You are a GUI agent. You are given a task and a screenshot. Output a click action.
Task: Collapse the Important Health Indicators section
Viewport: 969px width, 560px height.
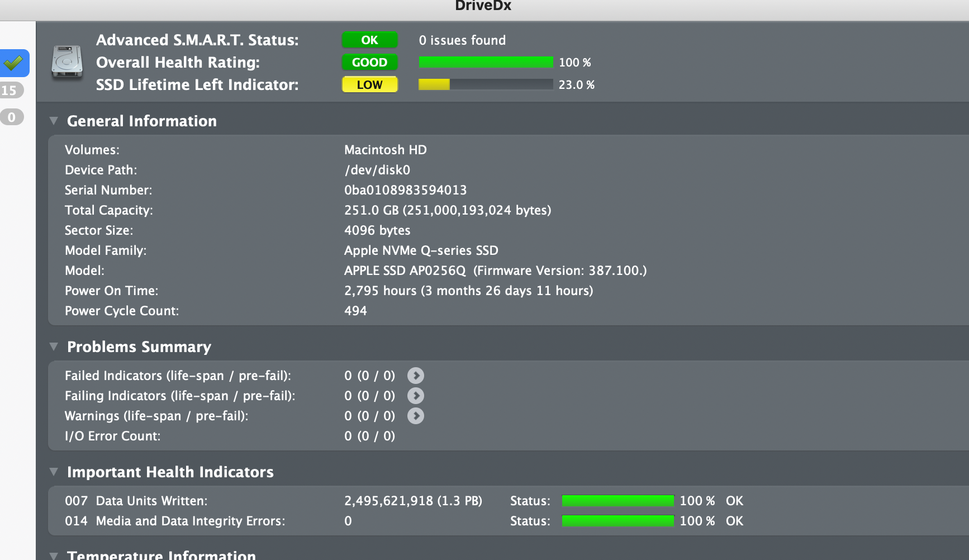click(x=54, y=472)
